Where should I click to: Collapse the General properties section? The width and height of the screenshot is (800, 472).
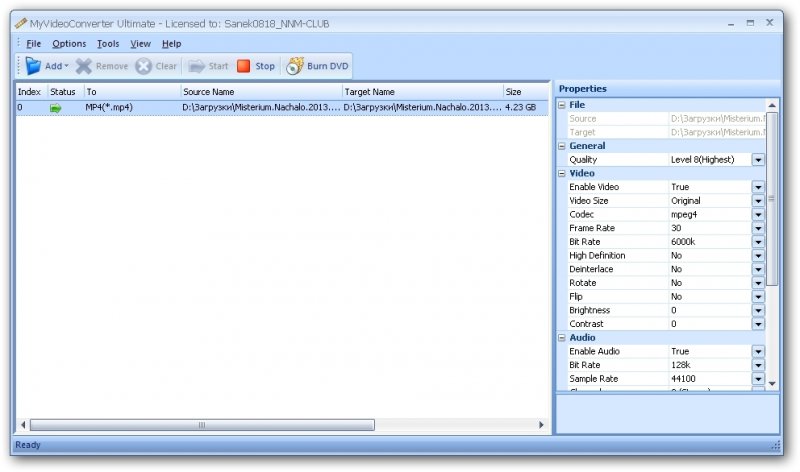[x=562, y=146]
